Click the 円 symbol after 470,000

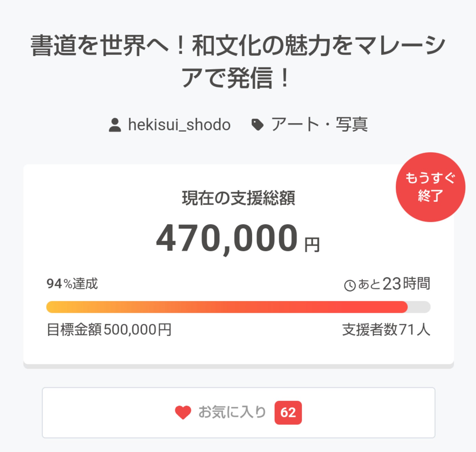tap(312, 245)
